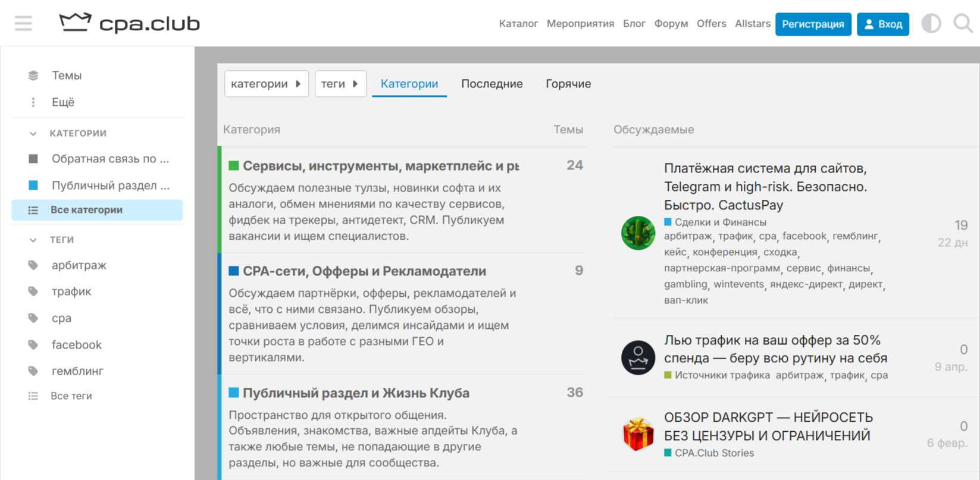This screenshot has width=980, height=480.
Task: Open Темы via the stack icon
Action: (33, 76)
